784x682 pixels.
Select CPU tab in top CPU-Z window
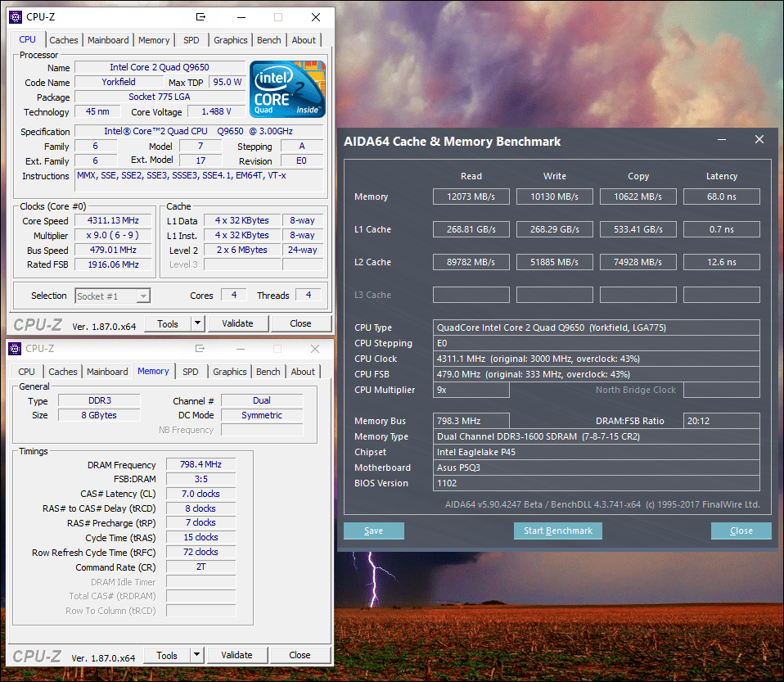pos(28,39)
